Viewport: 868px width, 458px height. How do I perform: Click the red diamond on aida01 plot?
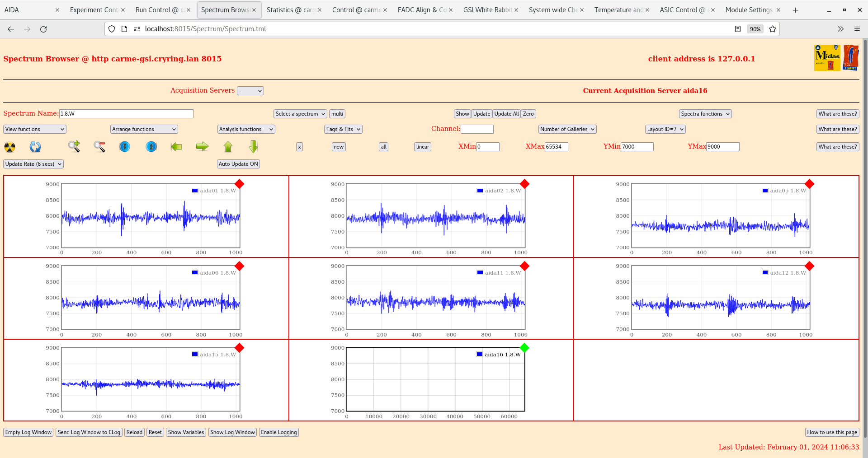click(240, 184)
